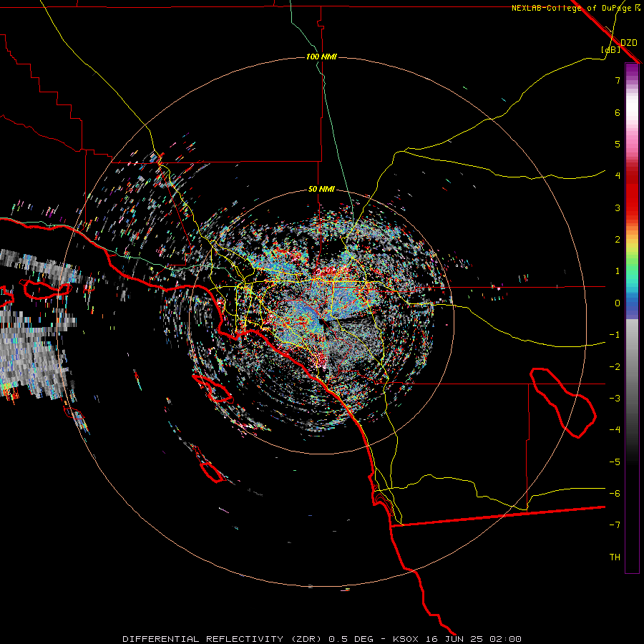Viewport: 644px width, 644px height.
Task: Click the [dB] units label
Action: pyautogui.click(x=611, y=49)
